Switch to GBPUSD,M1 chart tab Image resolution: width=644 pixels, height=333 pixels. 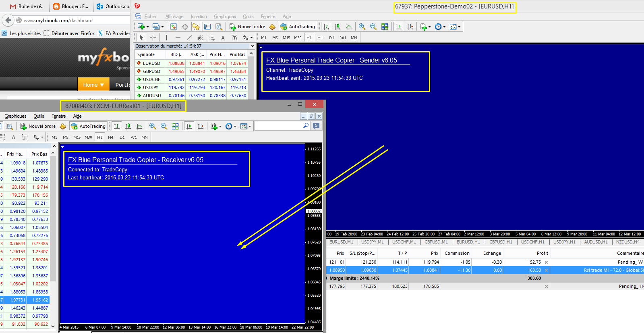tap(436, 242)
